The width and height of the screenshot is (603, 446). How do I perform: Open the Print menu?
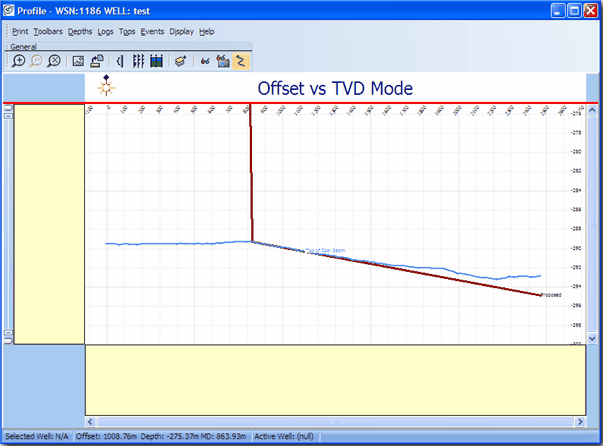pos(20,32)
